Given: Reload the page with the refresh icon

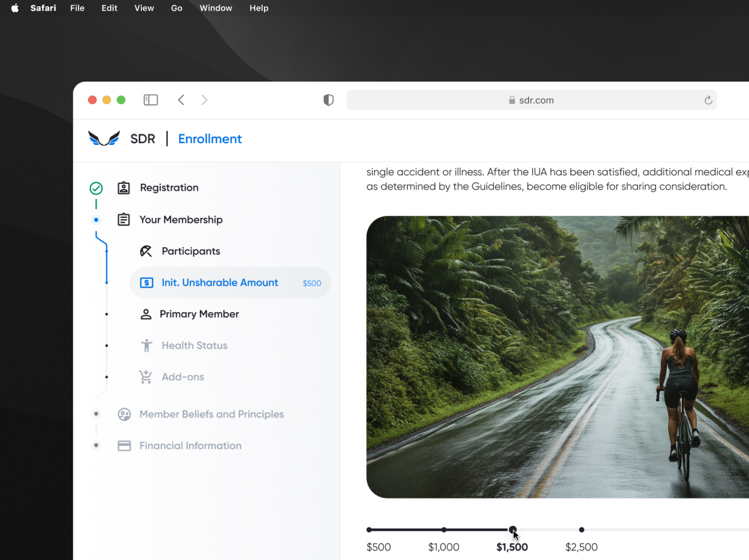Looking at the screenshot, I should pyautogui.click(x=708, y=100).
